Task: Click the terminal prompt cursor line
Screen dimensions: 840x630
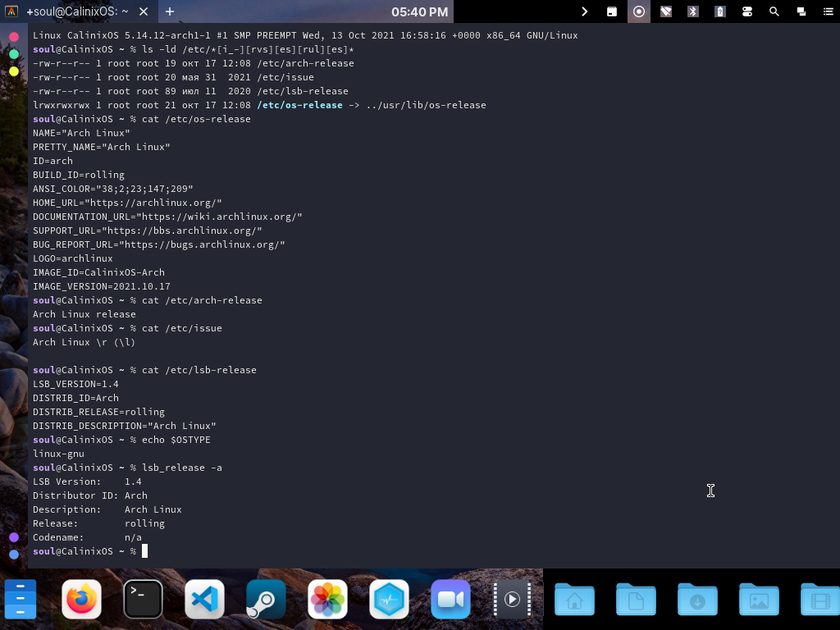Action: (x=90, y=551)
